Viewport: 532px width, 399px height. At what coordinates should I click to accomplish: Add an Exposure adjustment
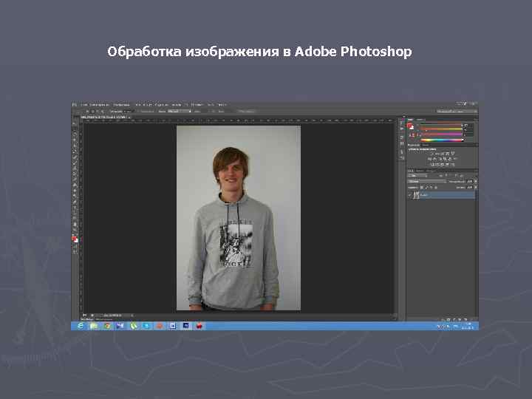point(448,154)
